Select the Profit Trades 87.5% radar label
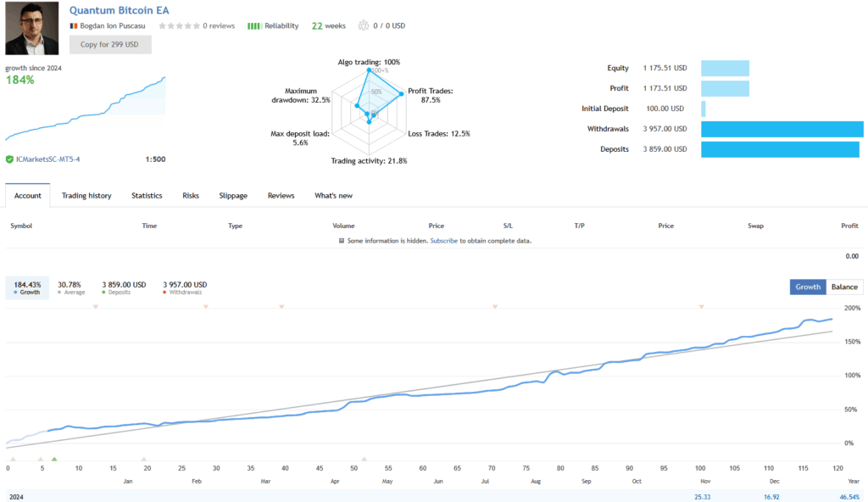 point(430,95)
